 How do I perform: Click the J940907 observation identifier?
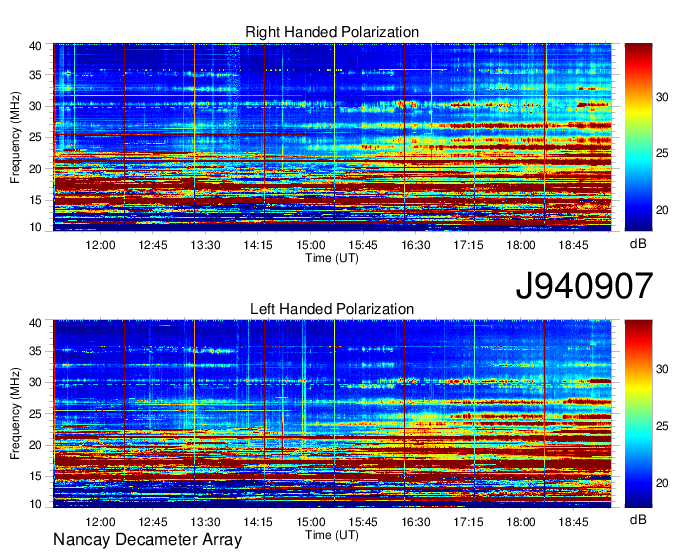[x=584, y=285]
